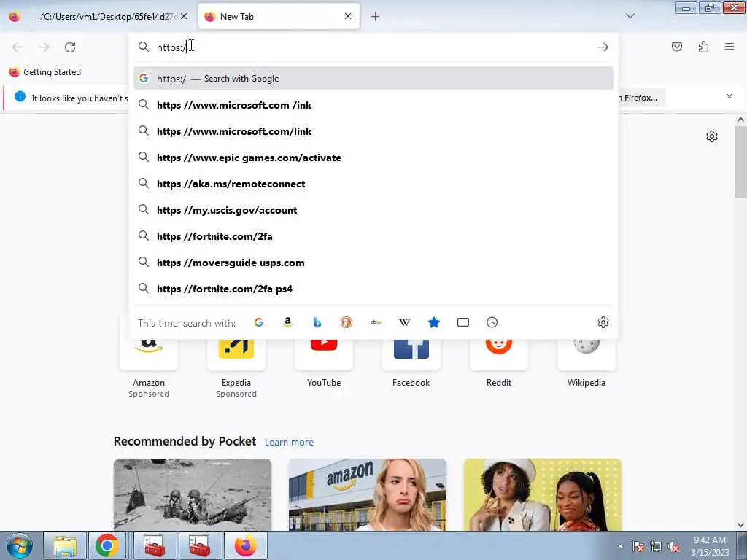This screenshot has width=747, height=560.
Task: Open Getting Started bookmark
Action: [45, 72]
